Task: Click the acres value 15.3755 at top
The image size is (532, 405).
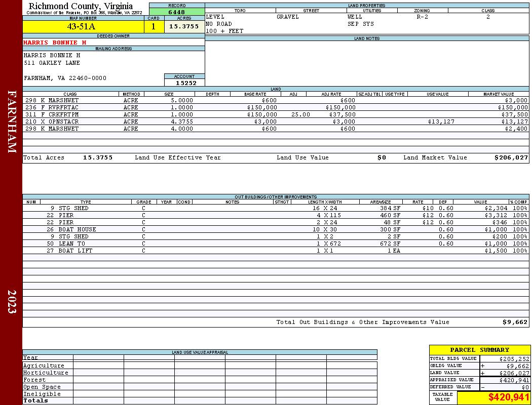Action: 184,26
